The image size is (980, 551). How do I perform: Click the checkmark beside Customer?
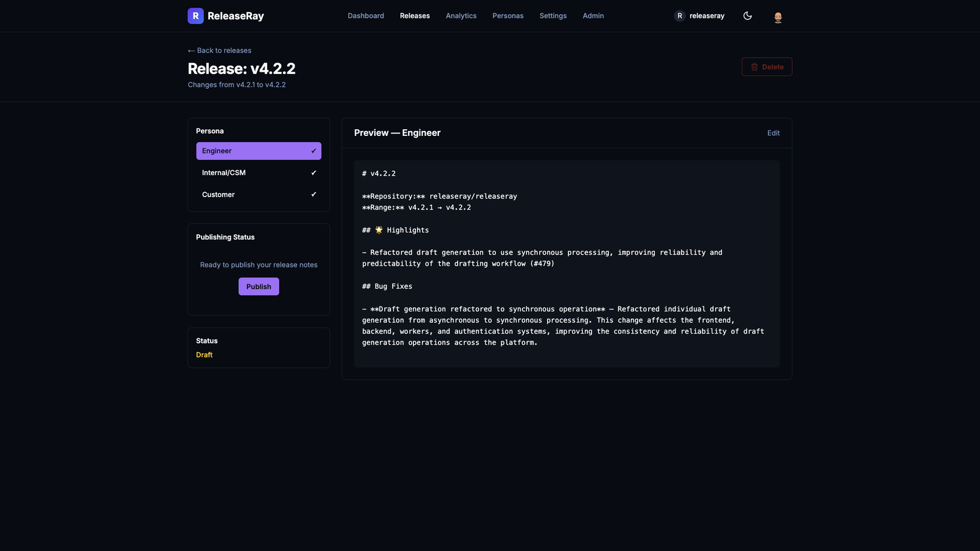pos(313,194)
